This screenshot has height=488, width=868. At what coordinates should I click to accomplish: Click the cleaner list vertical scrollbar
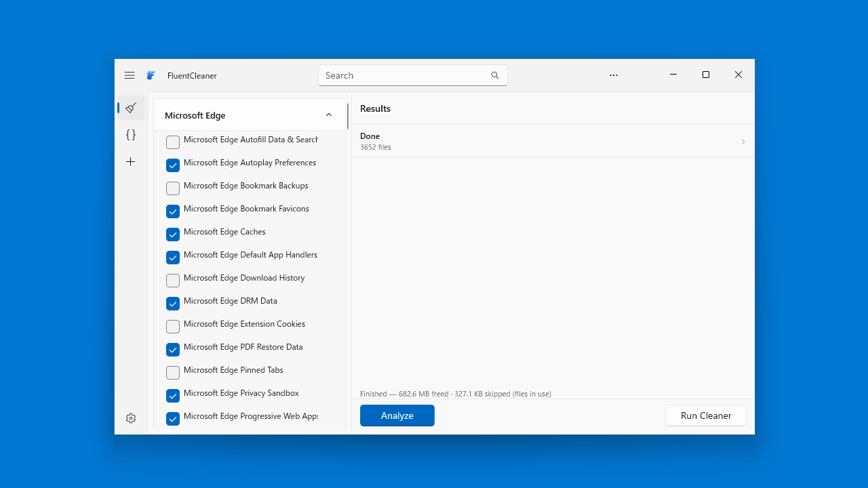click(348, 116)
